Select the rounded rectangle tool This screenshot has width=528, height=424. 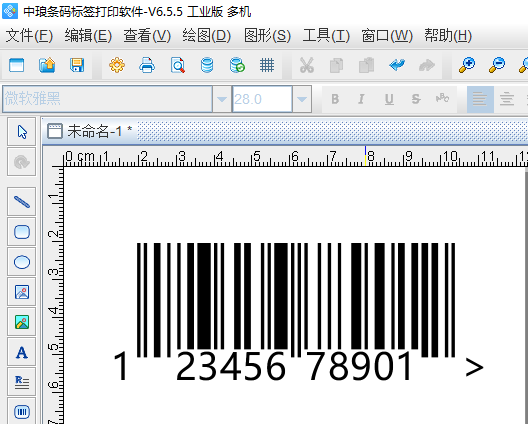coord(22,232)
